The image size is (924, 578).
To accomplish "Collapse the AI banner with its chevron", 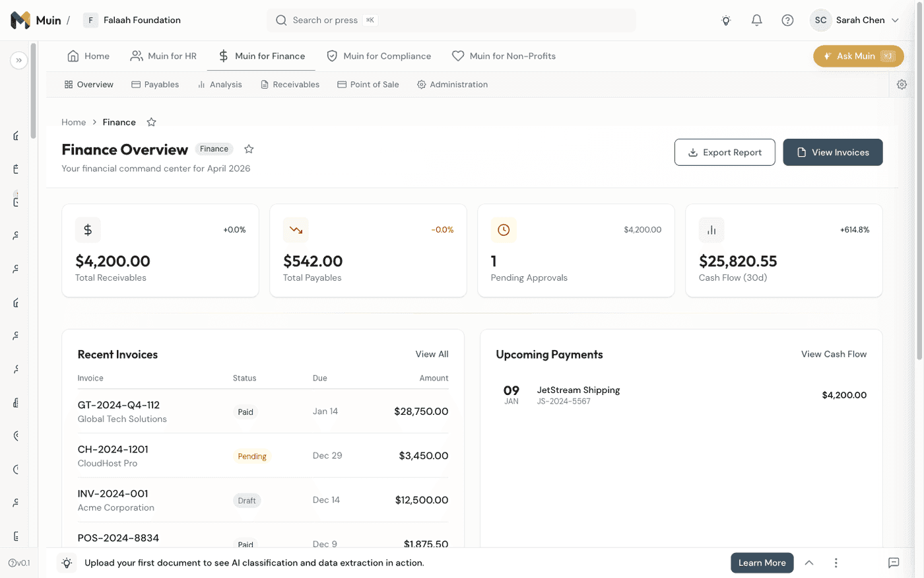I will click(809, 562).
